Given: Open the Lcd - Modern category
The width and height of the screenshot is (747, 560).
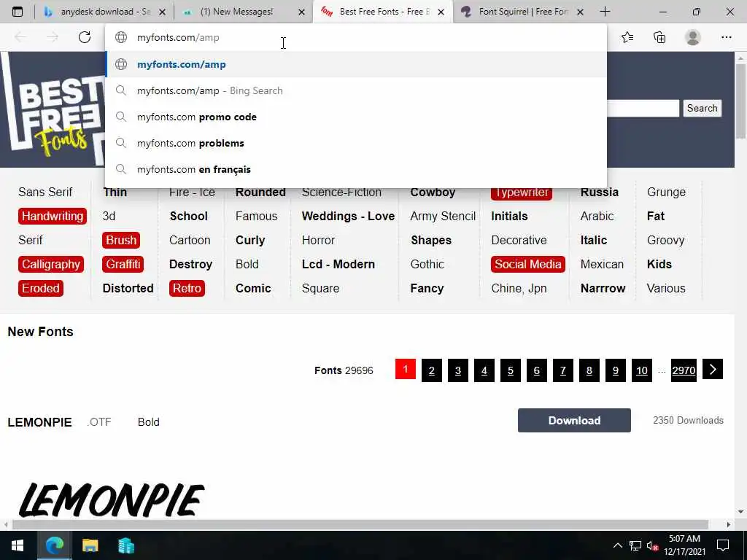Looking at the screenshot, I should (x=338, y=264).
